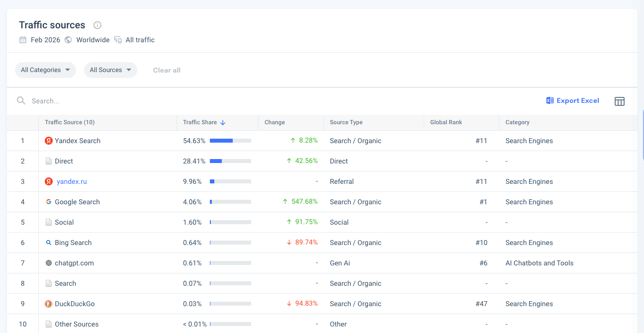Viewport: 644px width, 333px height.
Task: Click the Yandex Search logo icon
Action: [x=49, y=141]
